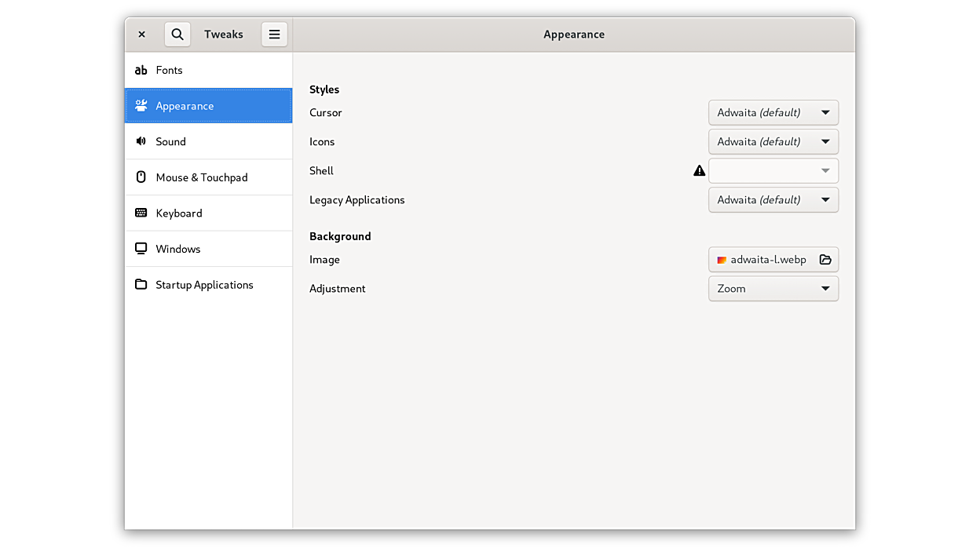This screenshot has height=551, width=980.
Task: Click the Shell warning triangle icon
Action: 699,171
